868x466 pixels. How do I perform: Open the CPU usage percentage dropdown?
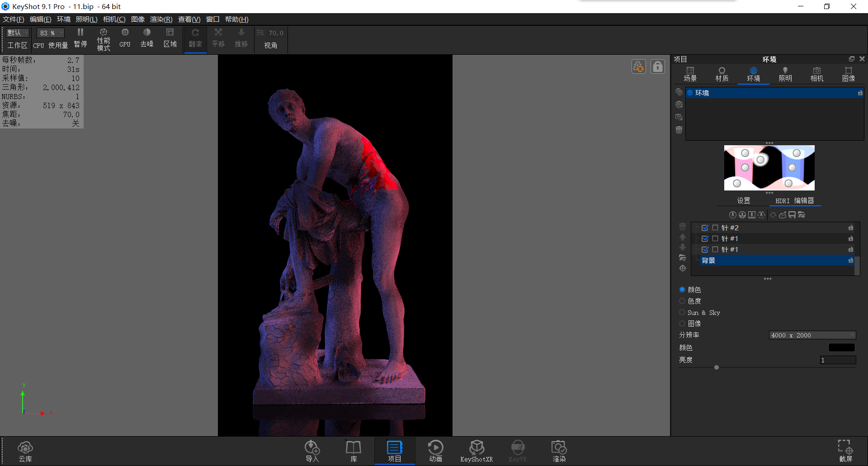(50, 33)
